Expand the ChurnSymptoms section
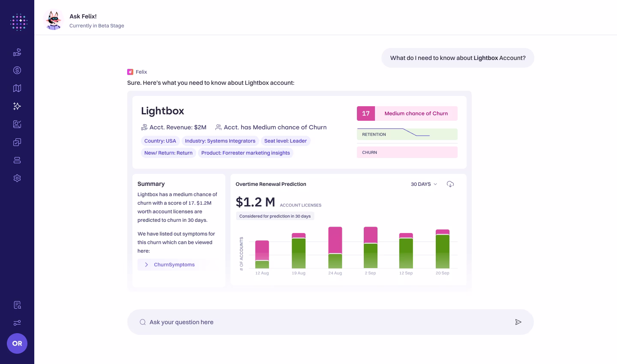 171,265
